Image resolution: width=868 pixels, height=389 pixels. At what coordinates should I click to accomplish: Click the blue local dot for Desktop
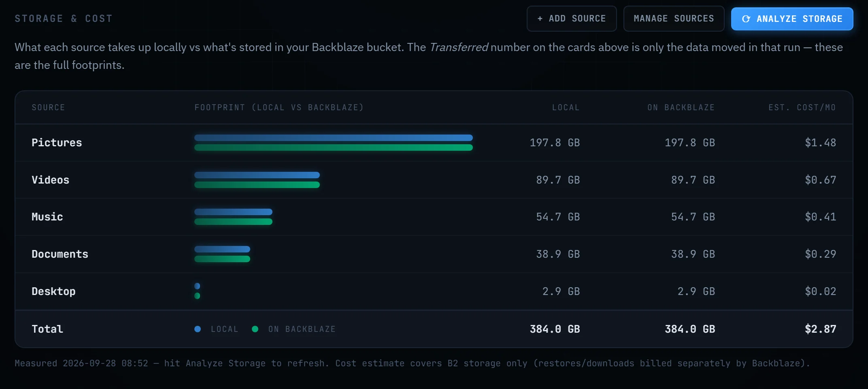[x=197, y=286]
